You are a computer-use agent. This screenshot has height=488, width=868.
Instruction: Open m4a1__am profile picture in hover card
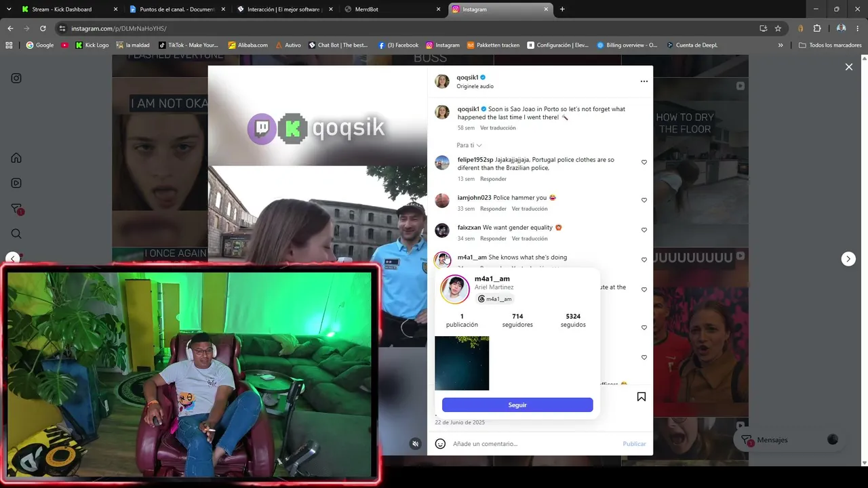(x=455, y=289)
